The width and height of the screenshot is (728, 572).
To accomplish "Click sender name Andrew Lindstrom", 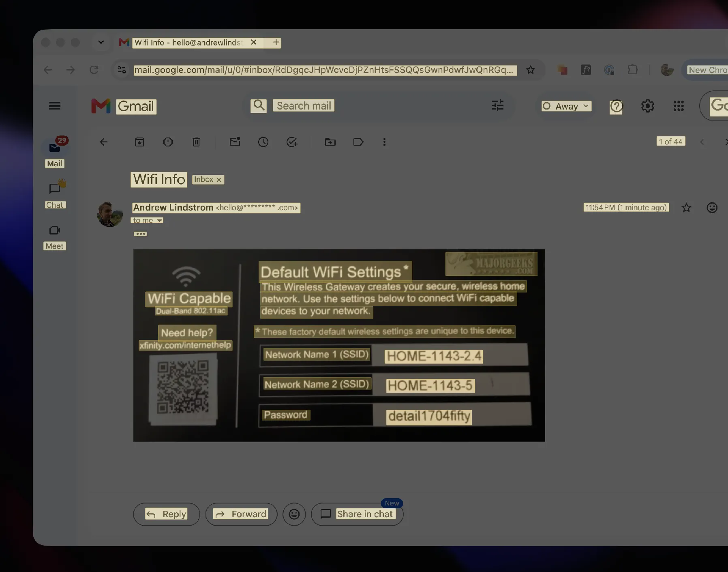I will [173, 208].
